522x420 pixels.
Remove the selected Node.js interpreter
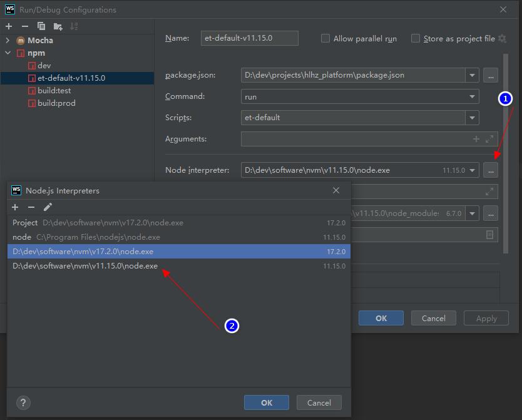point(31,207)
